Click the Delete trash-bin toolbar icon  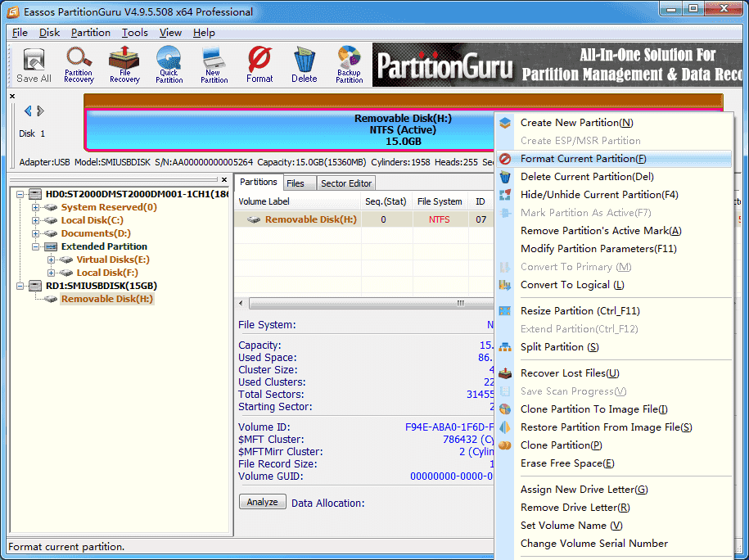pyautogui.click(x=305, y=65)
